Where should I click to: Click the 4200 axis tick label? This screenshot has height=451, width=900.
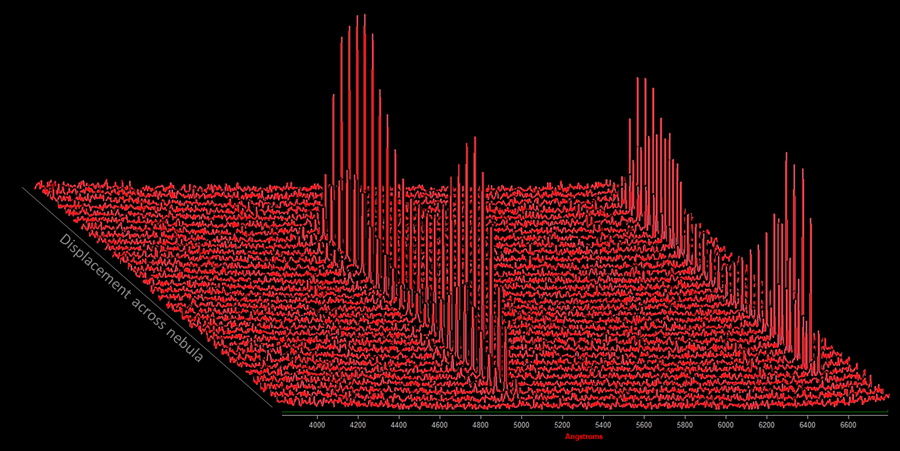point(358,425)
